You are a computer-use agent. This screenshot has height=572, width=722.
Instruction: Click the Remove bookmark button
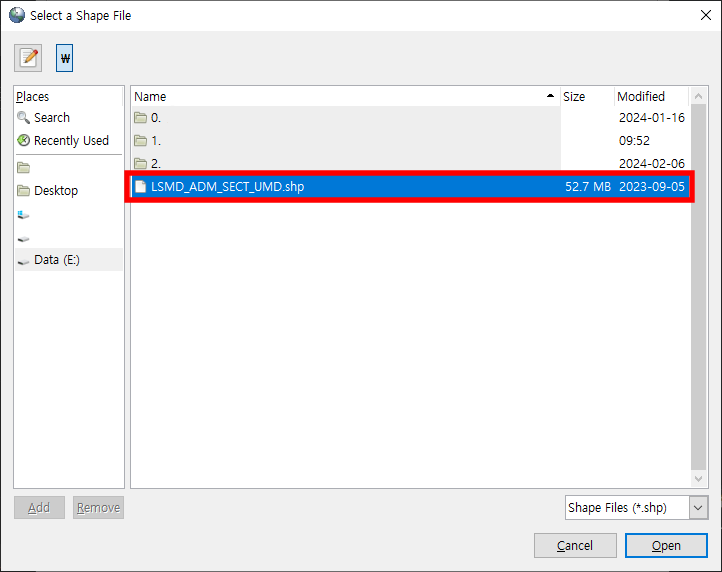pos(98,508)
